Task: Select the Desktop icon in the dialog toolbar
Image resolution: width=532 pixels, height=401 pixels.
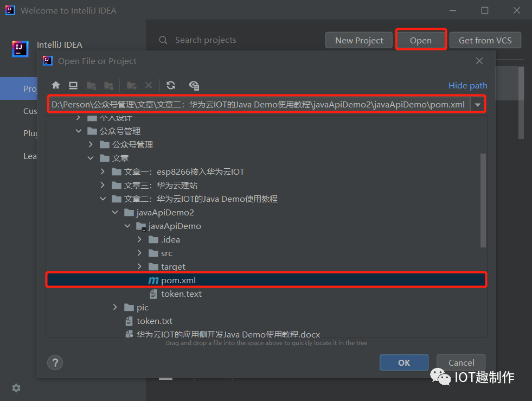Action: click(x=72, y=85)
